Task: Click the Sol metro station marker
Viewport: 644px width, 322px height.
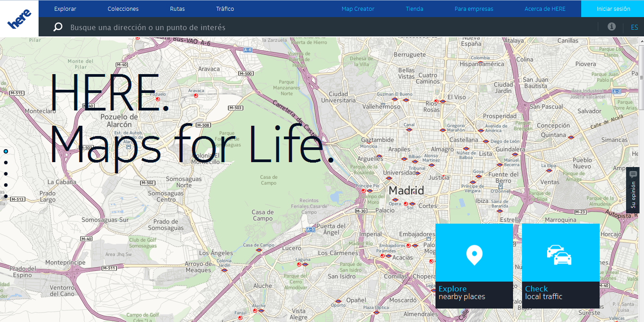Action: tap(411, 204)
